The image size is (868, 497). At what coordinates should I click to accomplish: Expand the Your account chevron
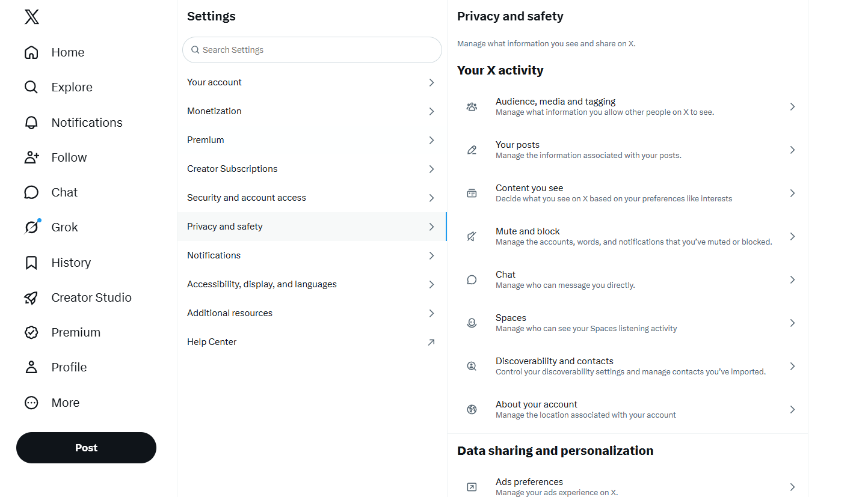[x=431, y=82]
